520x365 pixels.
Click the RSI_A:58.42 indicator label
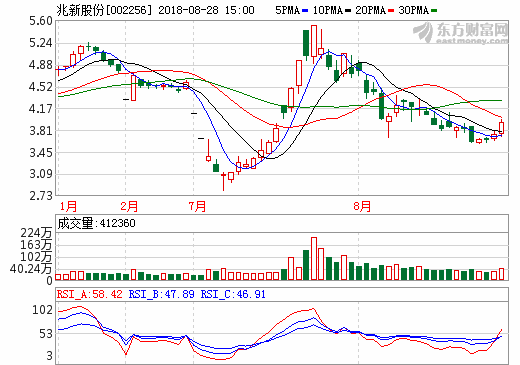[90, 294]
